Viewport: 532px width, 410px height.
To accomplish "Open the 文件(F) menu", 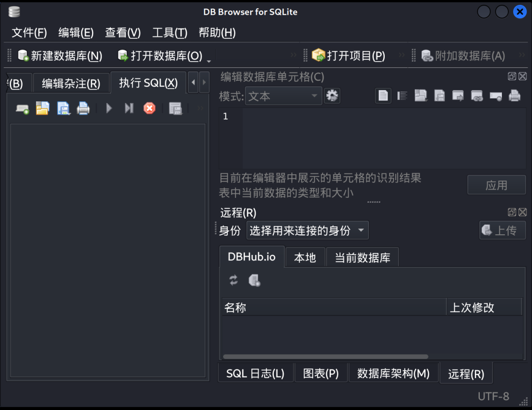I will point(29,32).
